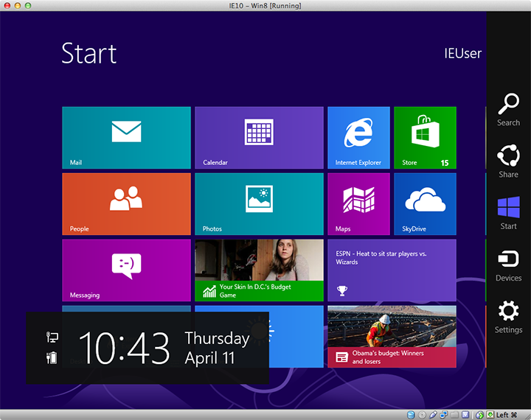Click the 'April 11' date text
This screenshot has width=531, height=420.
click(209, 358)
